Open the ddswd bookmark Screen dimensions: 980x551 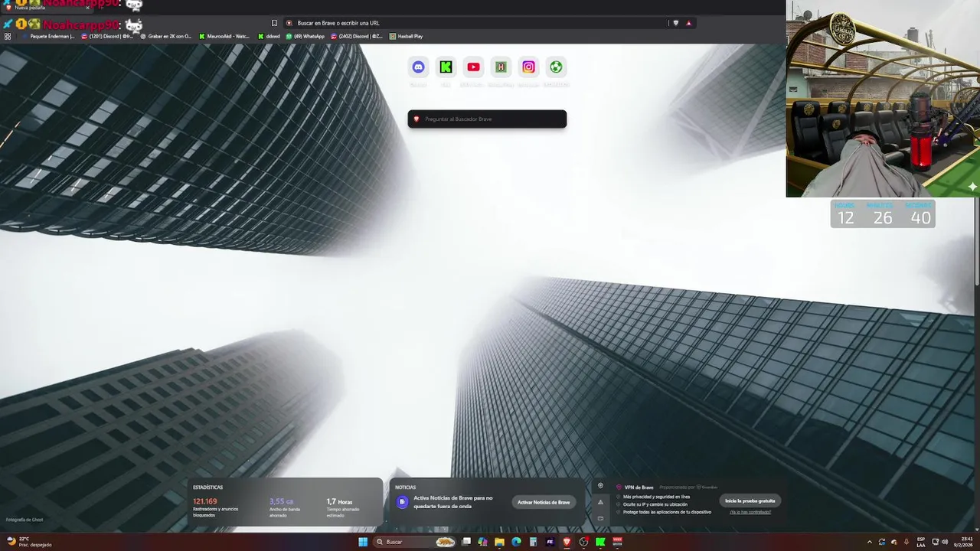coord(269,36)
